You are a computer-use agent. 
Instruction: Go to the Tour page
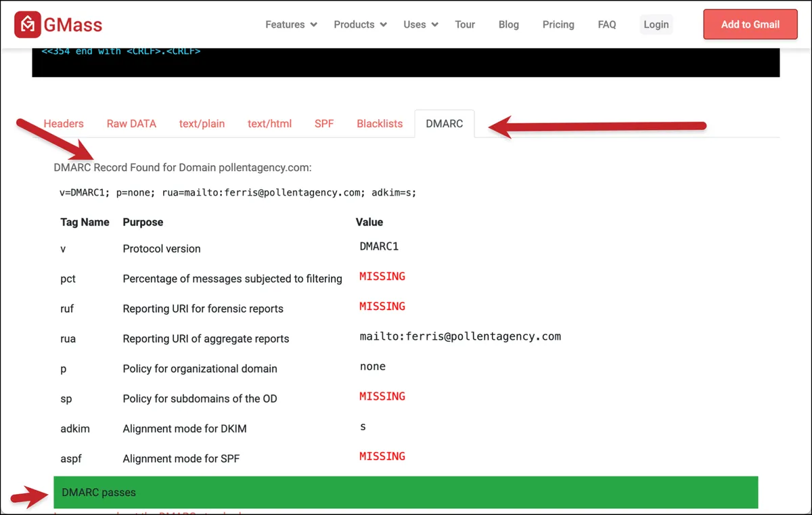[465, 24]
